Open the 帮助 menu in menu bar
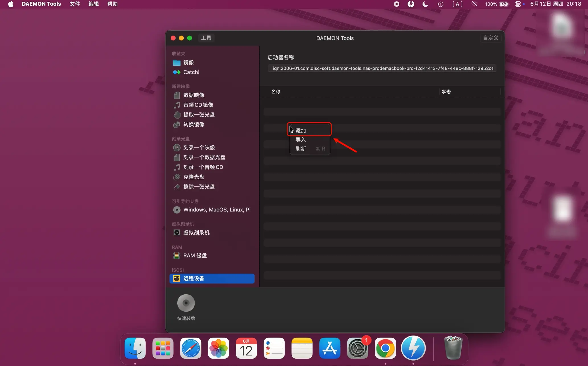Screen dimensions: 588x366 pyautogui.click(x=112, y=4)
